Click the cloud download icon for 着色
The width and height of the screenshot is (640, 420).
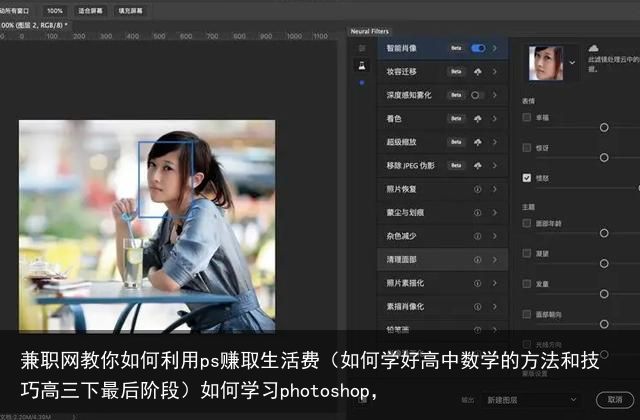(477, 119)
